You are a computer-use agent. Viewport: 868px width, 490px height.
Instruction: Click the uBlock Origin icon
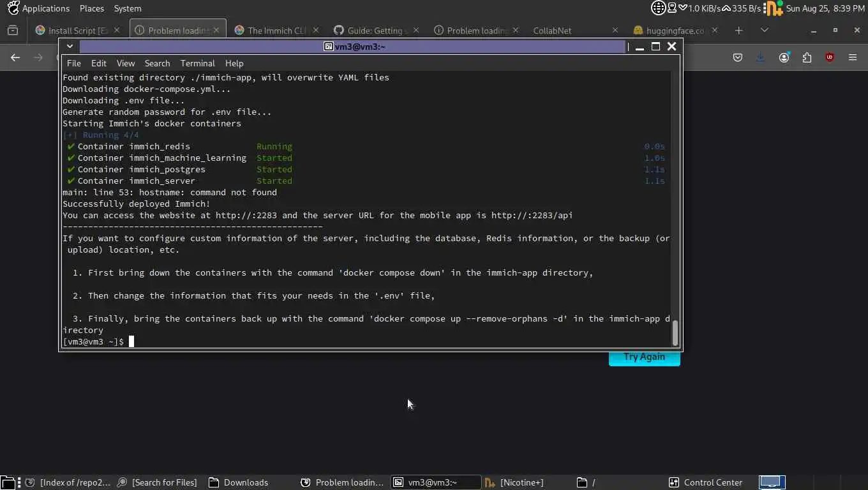click(830, 57)
